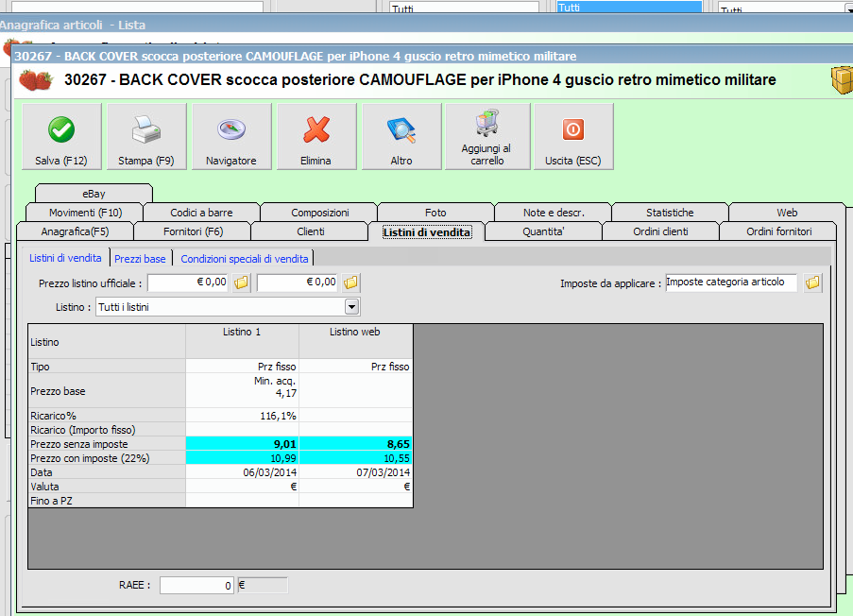Switch to the Statistiche tab
This screenshot has height=616, width=853.
(670, 213)
